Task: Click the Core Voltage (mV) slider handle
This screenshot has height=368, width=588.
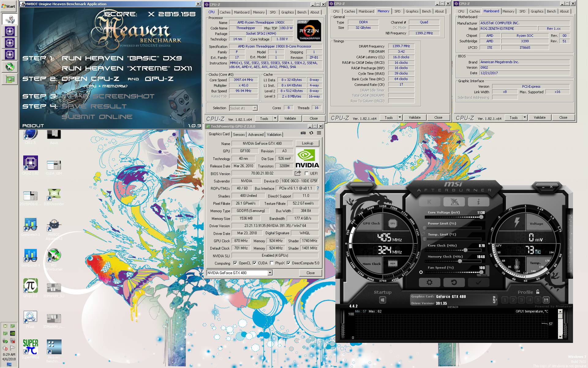Action: tap(481, 217)
